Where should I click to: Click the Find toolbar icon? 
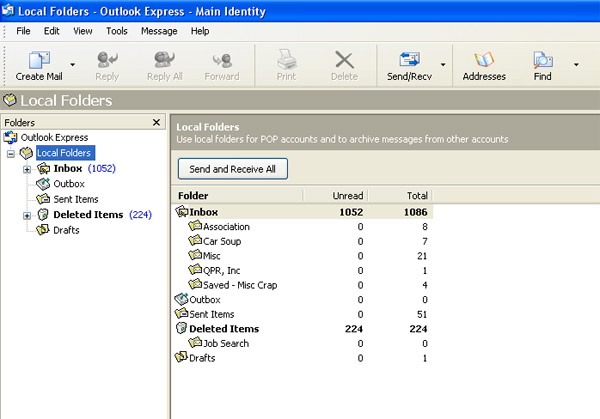pos(542,60)
